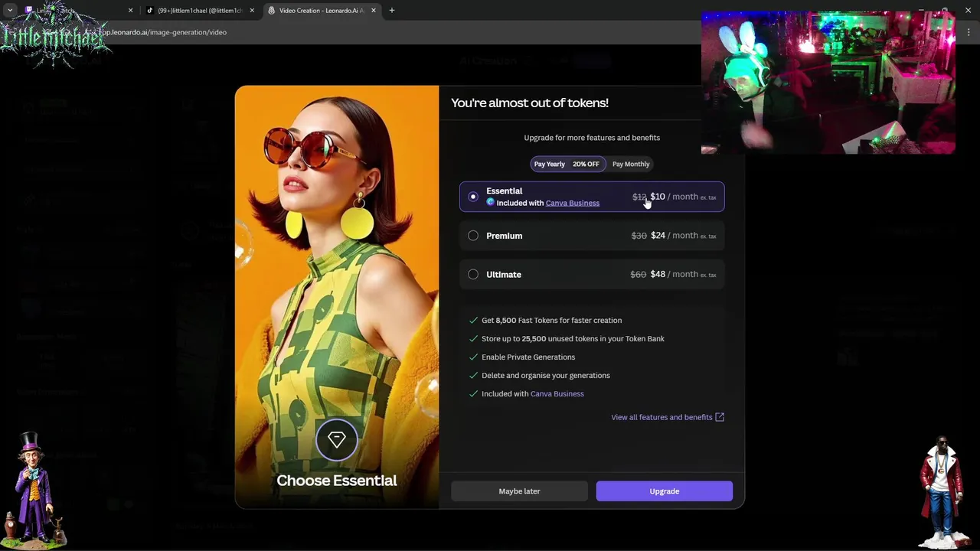Viewport: 980px width, 551px height.
Task: Dismiss the dialog with Maybe later
Action: point(519,491)
